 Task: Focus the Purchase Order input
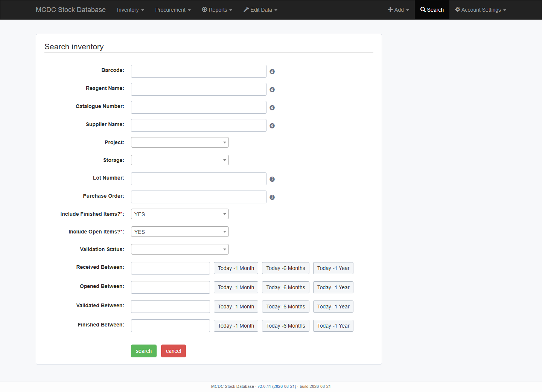tap(199, 197)
